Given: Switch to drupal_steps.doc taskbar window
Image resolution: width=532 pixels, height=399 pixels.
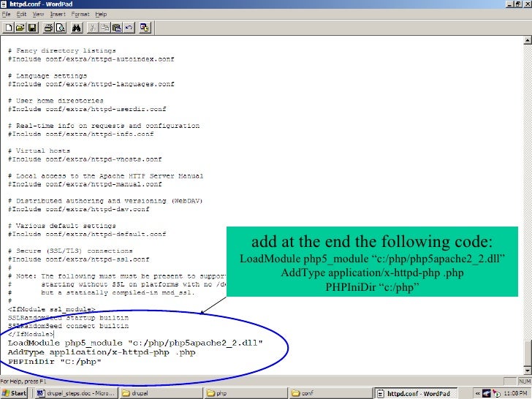Looking at the screenshot, I should tap(76, 393).
